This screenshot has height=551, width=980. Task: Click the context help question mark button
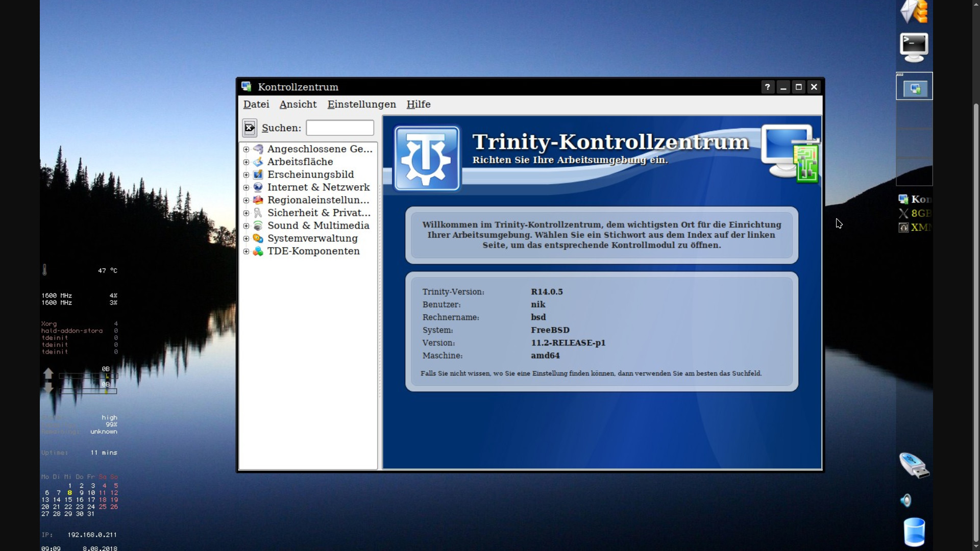[767, 87]
